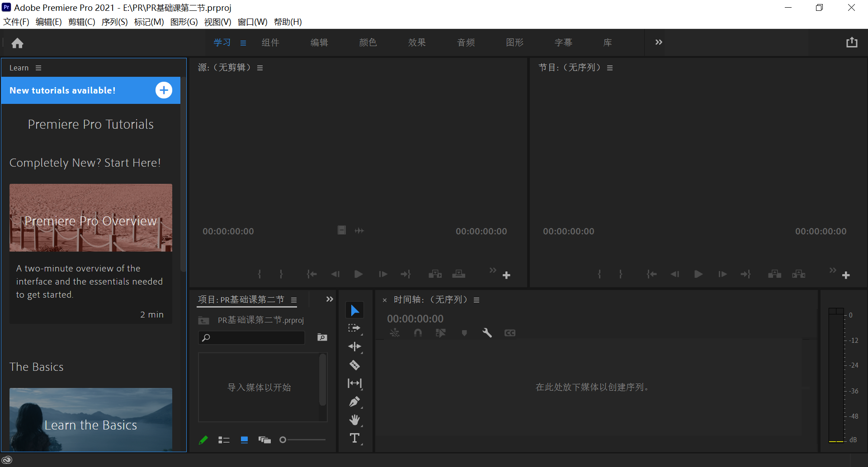Image resolution: width=868 pixels, height=467 pixels.
Task: Open the 序列(S) menu
Action: 115,22
